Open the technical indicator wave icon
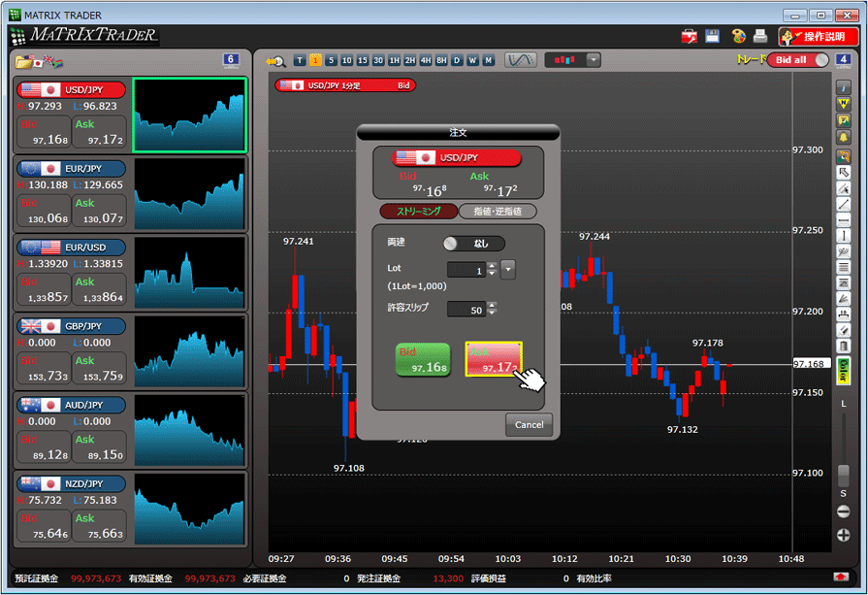 pyautogui.click(x=521, y=60)
